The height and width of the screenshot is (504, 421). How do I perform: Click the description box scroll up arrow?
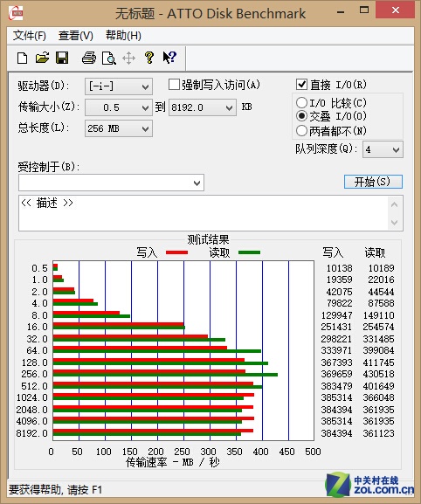(x=395, y=204)
